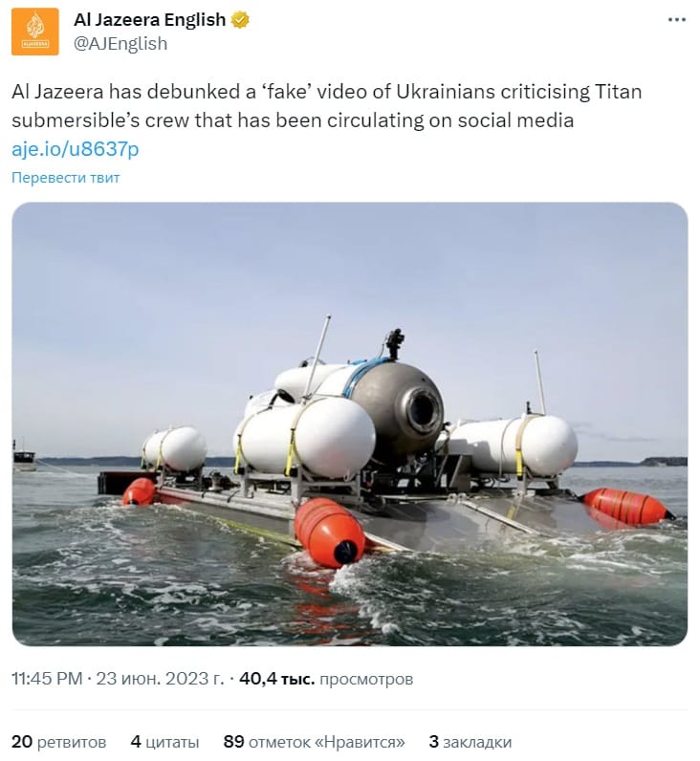The image size is (700, 761).
Task: View the 40,4 тыс. просмотров count
Action: pos(326,679)
